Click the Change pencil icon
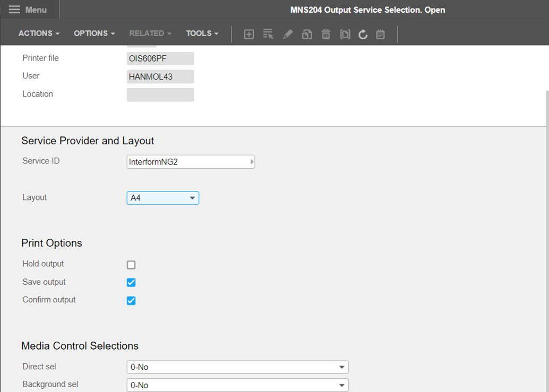The width and height of the screenshot is (549, 392). pos(288,34)
